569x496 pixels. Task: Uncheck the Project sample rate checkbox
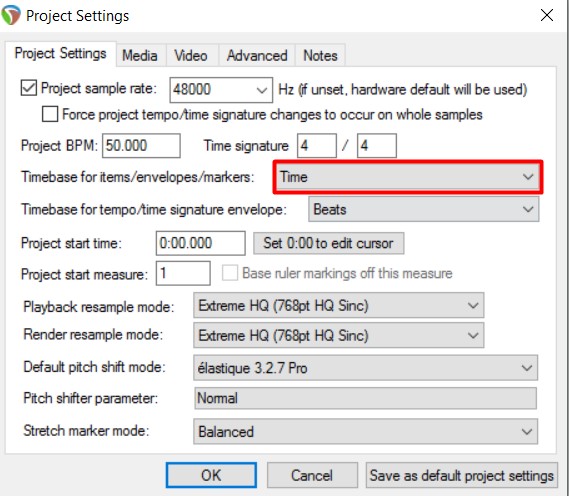tap(29, 88)
